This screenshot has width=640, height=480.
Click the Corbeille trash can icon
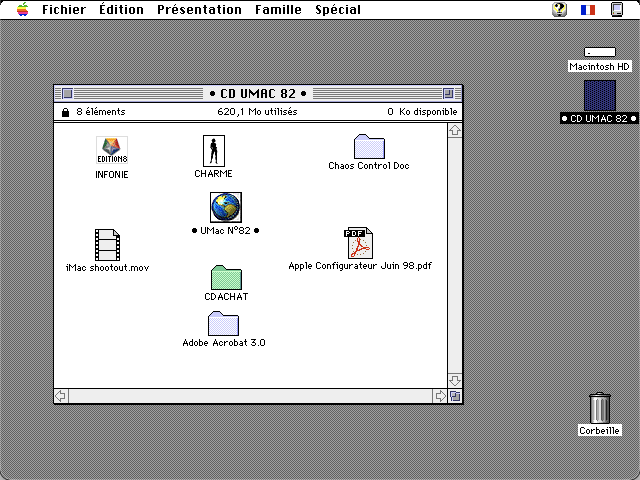coord(600,408)
